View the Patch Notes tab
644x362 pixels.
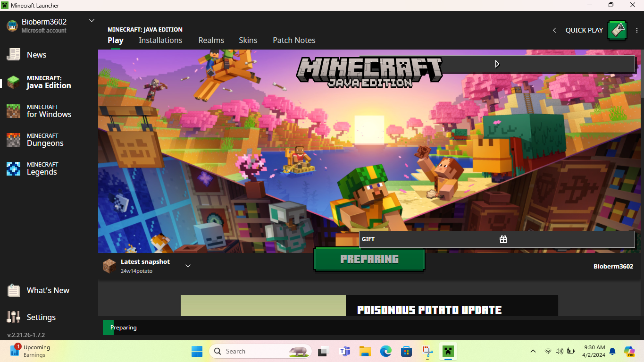click(294, 41)
